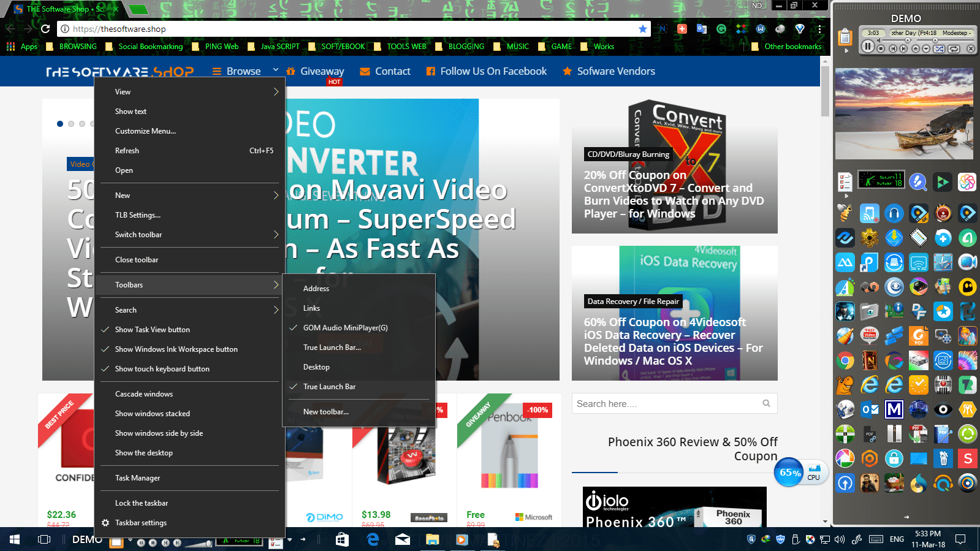This screenshot has width=980, height=551.
Task: Click the eject/open file button in mini player
Action: tap(916, 48)
